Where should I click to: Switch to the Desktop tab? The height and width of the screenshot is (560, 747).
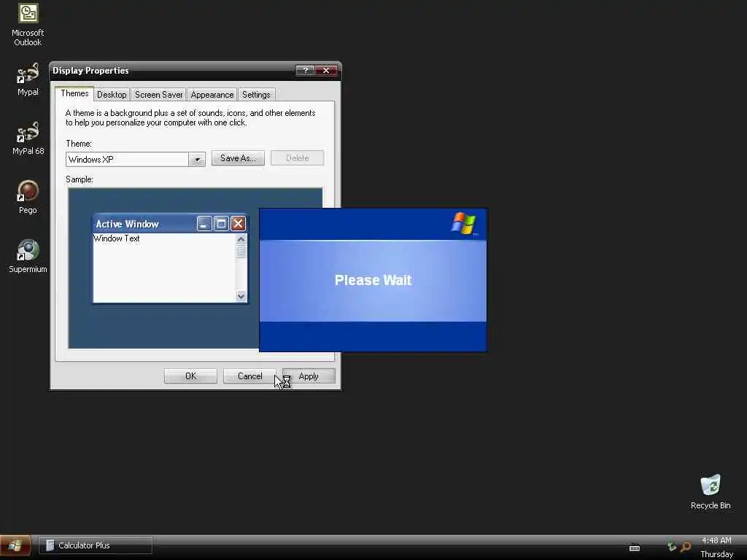(x=112, y=95)
